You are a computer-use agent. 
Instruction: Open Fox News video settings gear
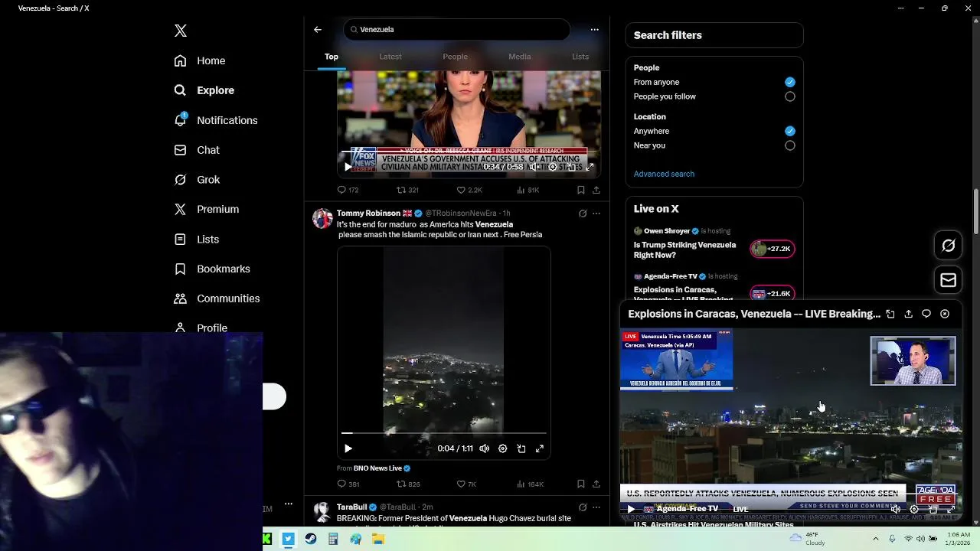tap(553, 166)
